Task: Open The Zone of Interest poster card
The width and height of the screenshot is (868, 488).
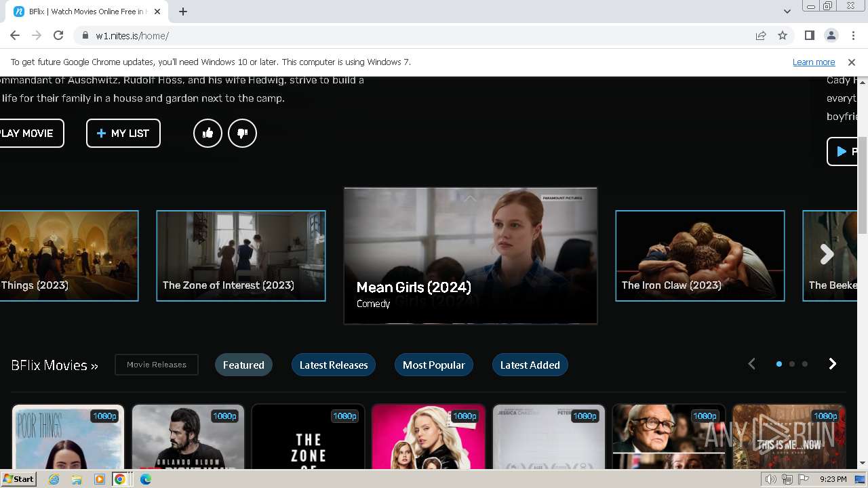Action: pos(308,437)
